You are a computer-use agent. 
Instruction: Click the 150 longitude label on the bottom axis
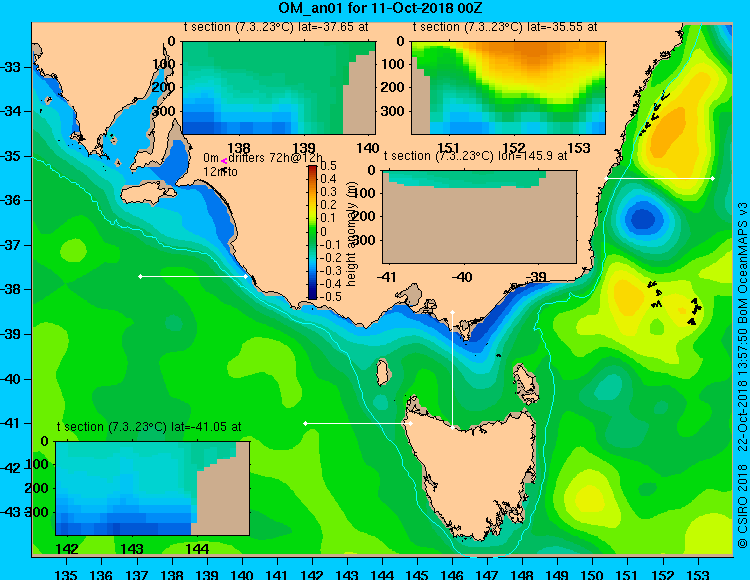592,576
